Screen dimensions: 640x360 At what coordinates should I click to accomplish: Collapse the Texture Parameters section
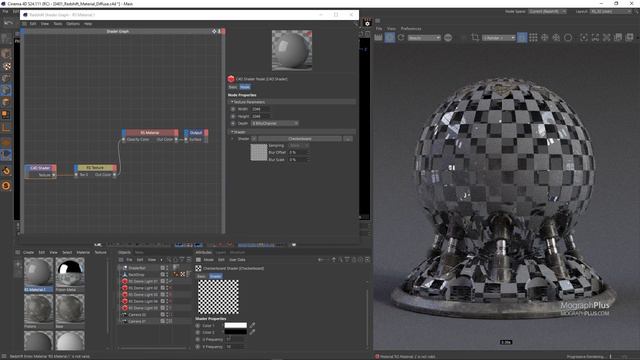(x=232, y=102)
